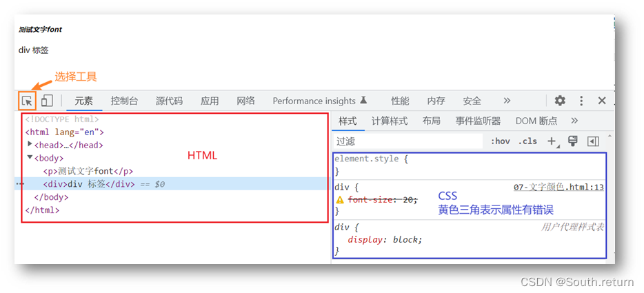This screenshot has width=644, height=293.
Task: Switch to the 元素 tab
Action: (x=84, y=101)
